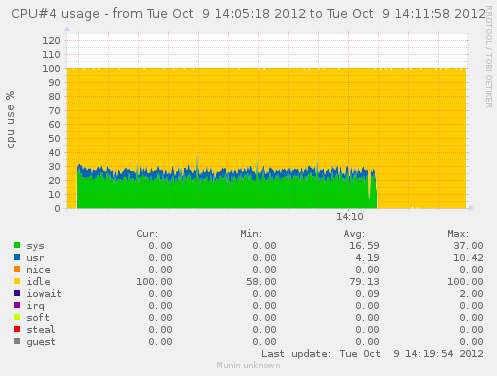This screenshot has height=376, width=497.
Task: Click the lime soft legend swatch
Action: [17, 317]
